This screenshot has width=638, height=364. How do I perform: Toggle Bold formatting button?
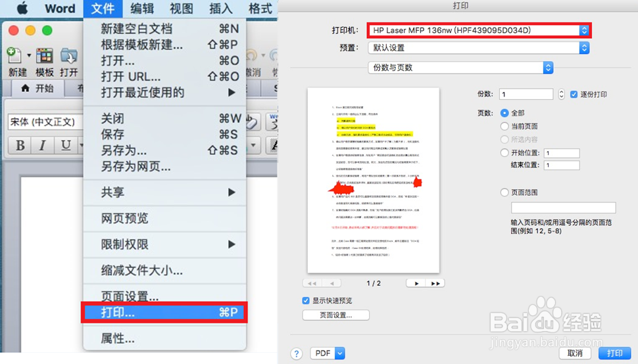[x=20, y=145]
